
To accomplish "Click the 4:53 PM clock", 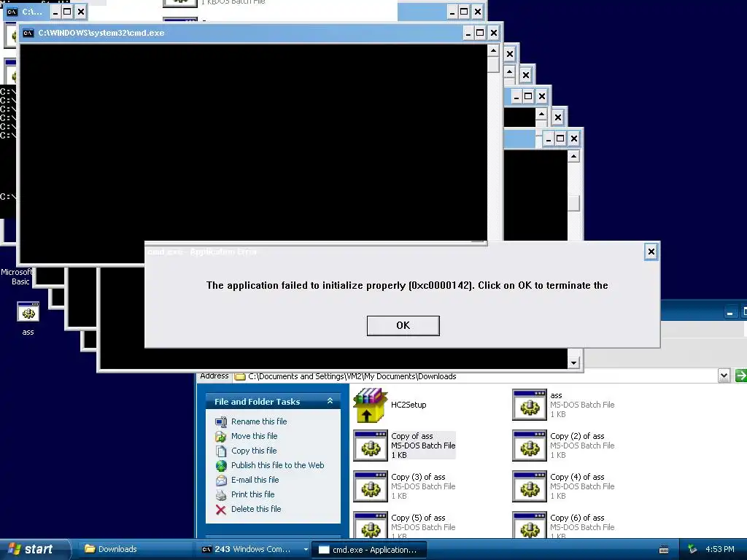I will pos(719,549).
